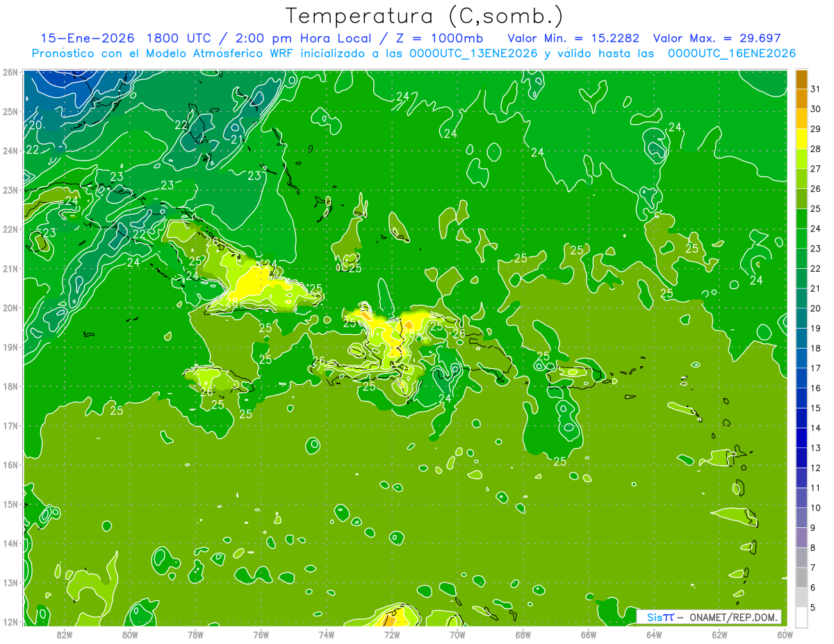Image resolution: width=834 pixels, height=644 pixels.
Task: Click the color scale label "19"
Action: (x=815, y=329)
